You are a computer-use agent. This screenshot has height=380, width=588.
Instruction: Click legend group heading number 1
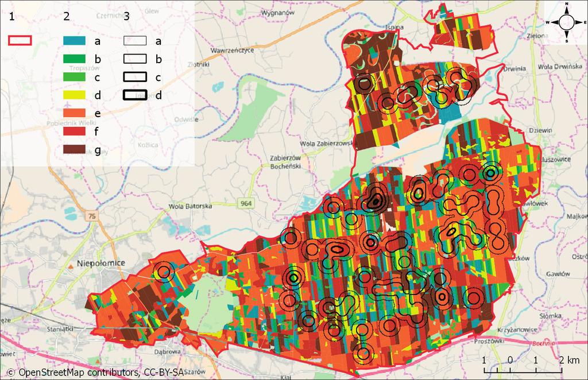11,16
